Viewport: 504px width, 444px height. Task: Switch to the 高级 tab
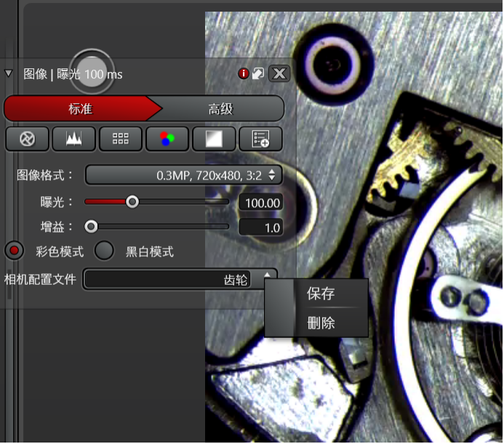click(x=220, y=109)
